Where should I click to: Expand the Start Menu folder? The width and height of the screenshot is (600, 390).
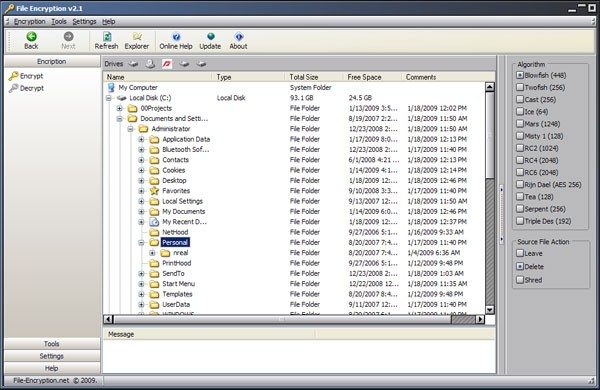tap(142, 284)
